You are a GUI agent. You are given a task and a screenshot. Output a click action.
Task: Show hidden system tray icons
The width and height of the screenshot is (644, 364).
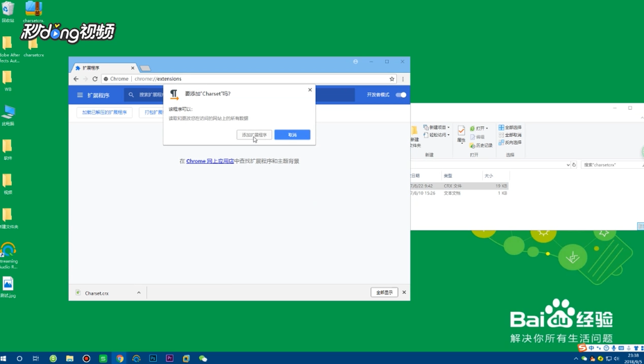pyautogui.click(x=576, y=358)
